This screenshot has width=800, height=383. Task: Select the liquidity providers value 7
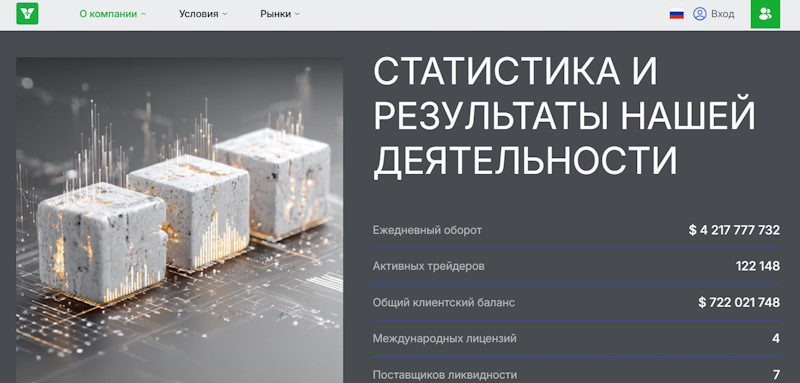click(777, 375)
